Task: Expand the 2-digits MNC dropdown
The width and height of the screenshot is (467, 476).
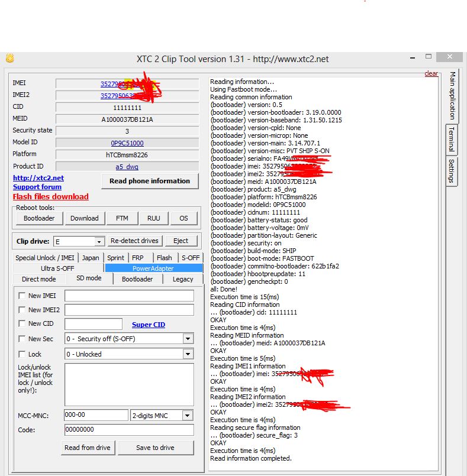Action: pos(187,415)
